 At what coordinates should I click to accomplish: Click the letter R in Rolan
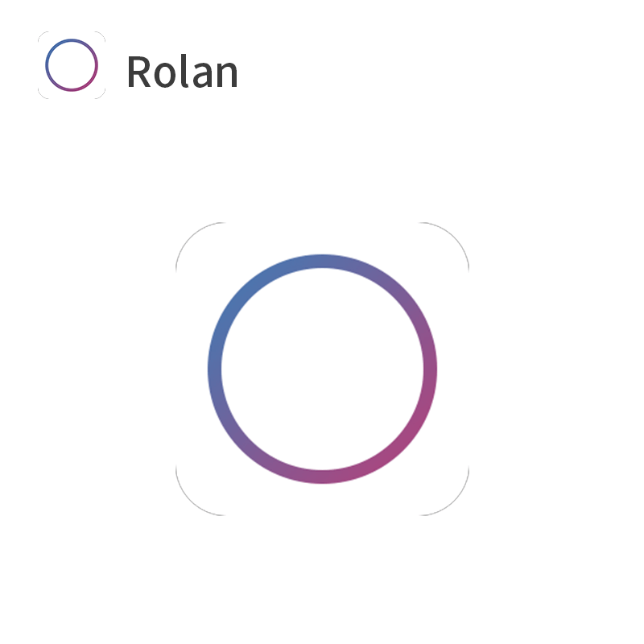tap(139, 72)
